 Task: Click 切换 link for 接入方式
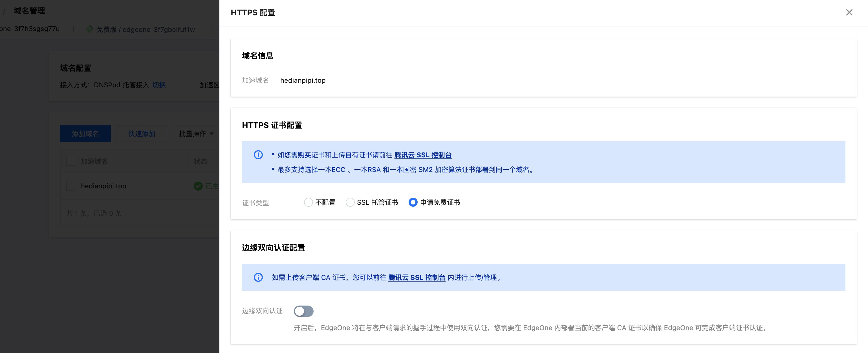click(x=159, y=85)
